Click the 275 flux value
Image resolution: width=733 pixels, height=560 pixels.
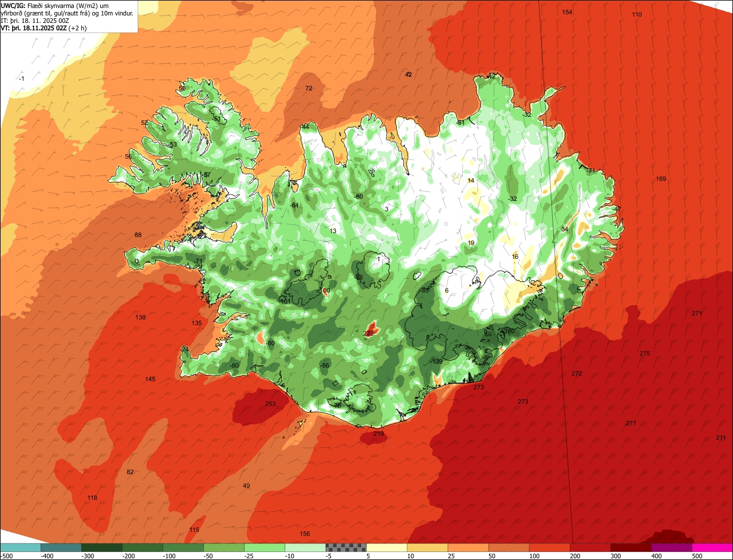[x=645, y=353]
